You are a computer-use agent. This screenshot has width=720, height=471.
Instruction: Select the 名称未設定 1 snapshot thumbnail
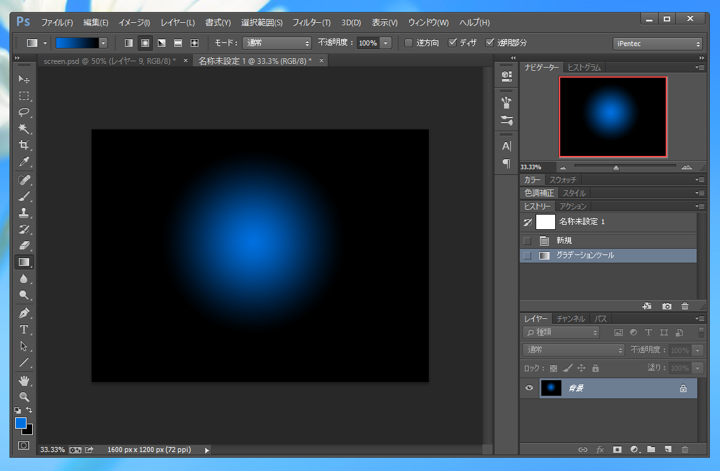546,222
